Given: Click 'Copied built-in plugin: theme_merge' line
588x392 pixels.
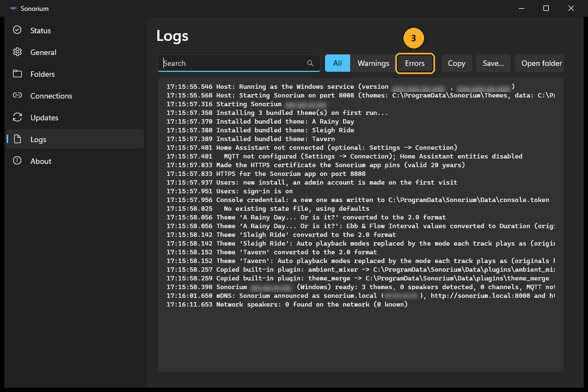Looking at the screenshot, I should click(x=358, y=278).
